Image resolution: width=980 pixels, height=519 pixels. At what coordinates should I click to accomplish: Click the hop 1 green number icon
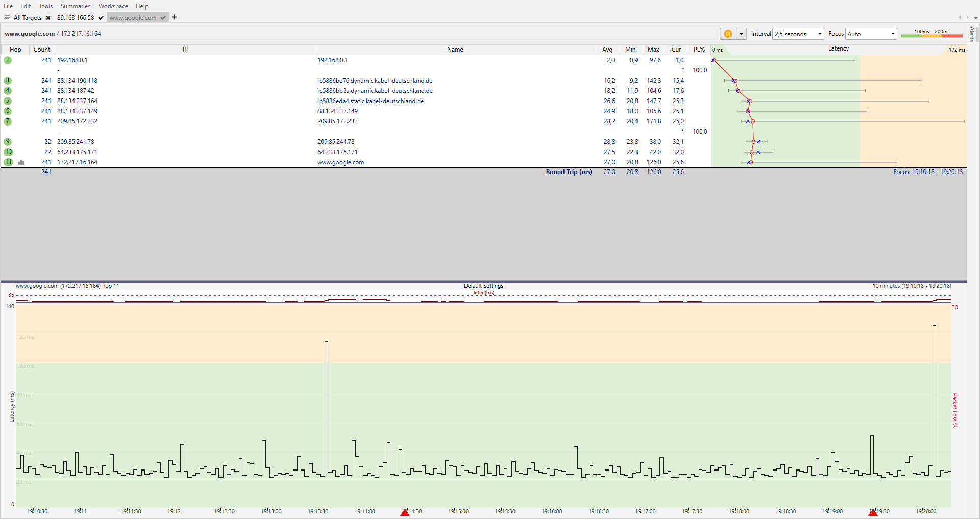tap(8, 60)
